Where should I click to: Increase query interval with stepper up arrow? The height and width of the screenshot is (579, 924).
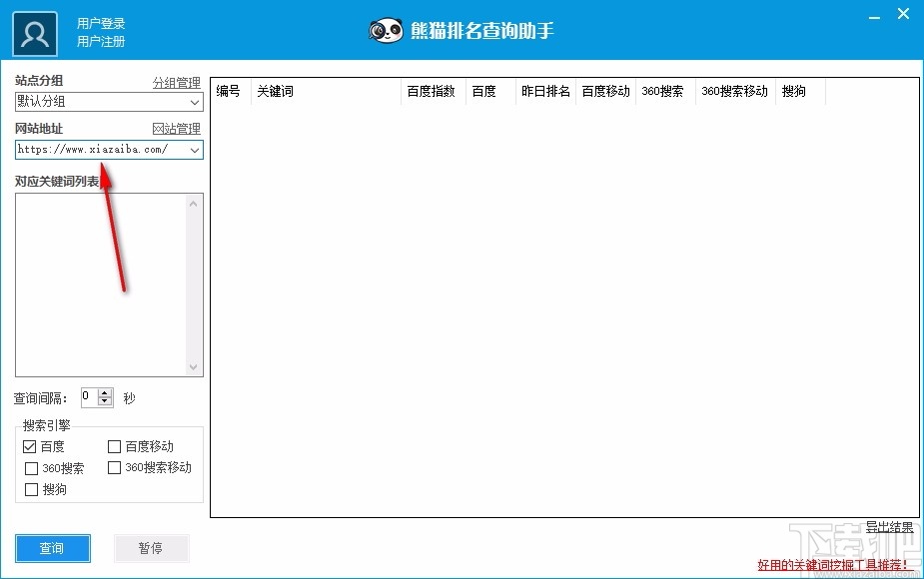106,392
